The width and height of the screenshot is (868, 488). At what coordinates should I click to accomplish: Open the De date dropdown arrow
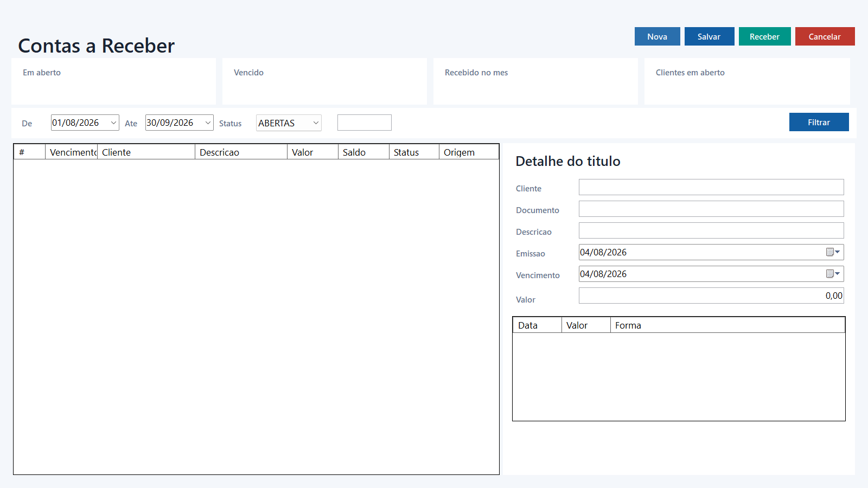click(x=113, y=123)
